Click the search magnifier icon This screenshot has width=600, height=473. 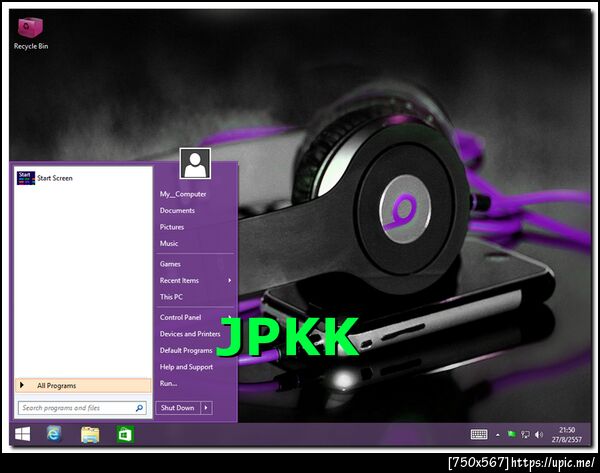click(139, 408)
